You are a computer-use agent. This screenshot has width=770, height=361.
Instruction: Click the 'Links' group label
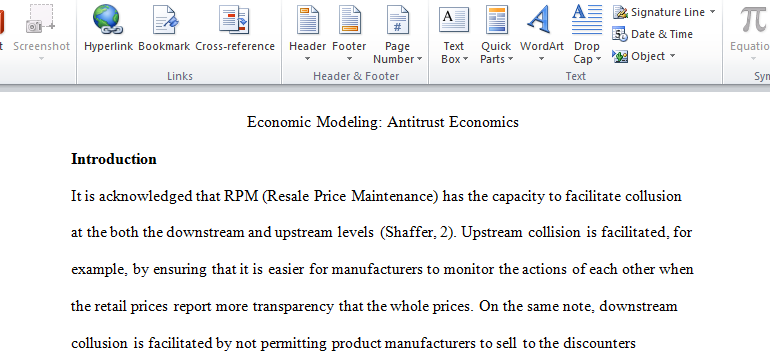coord(180,76)
